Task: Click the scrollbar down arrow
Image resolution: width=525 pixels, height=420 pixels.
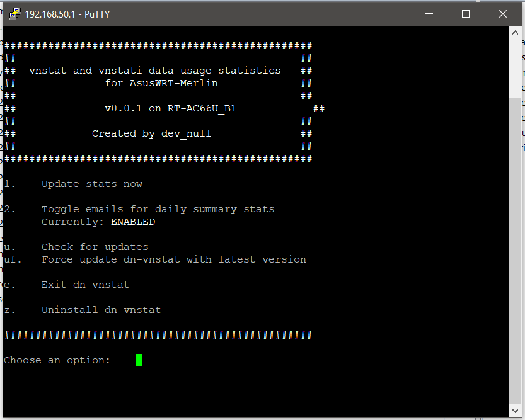Action: pyautogui.click(x=515, y=411)
